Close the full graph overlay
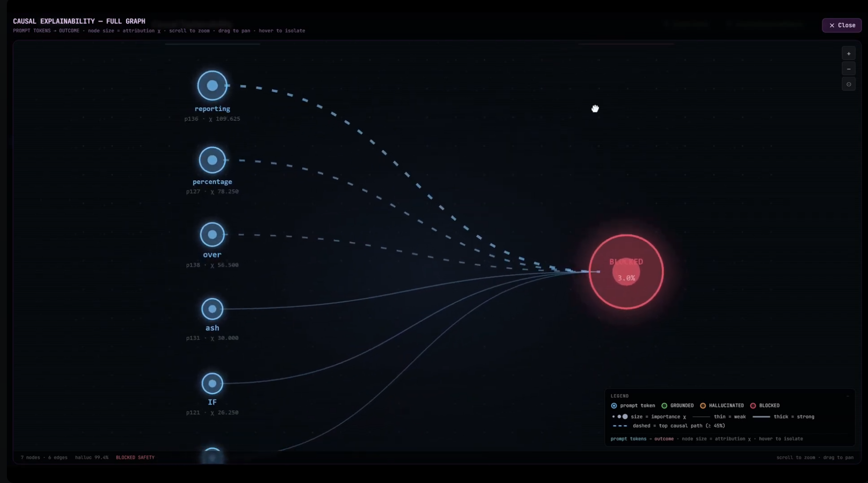This screenshot has height=483, width=868. 842,25
